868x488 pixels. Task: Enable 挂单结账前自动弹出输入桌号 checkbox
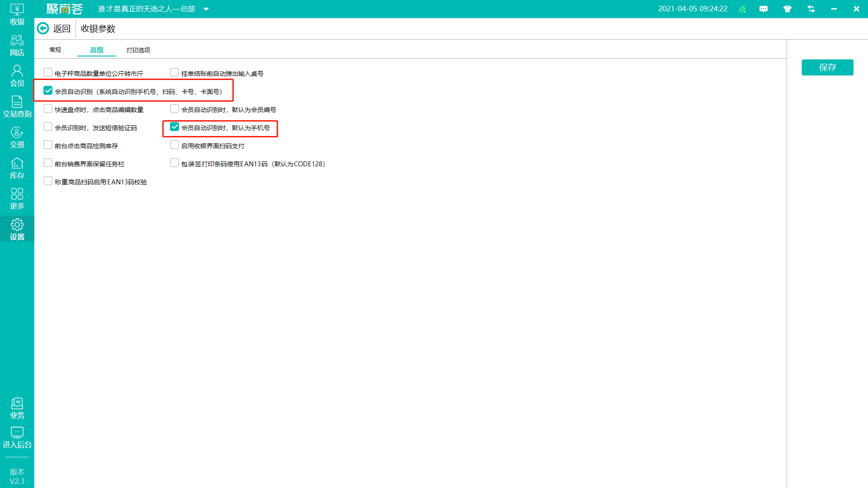(x=175, y=72)
